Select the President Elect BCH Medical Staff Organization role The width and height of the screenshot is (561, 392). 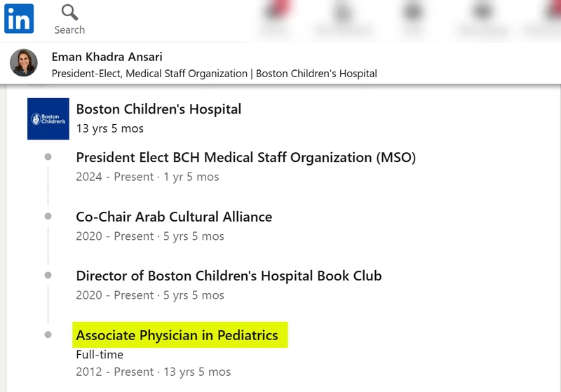pos(245,158)
